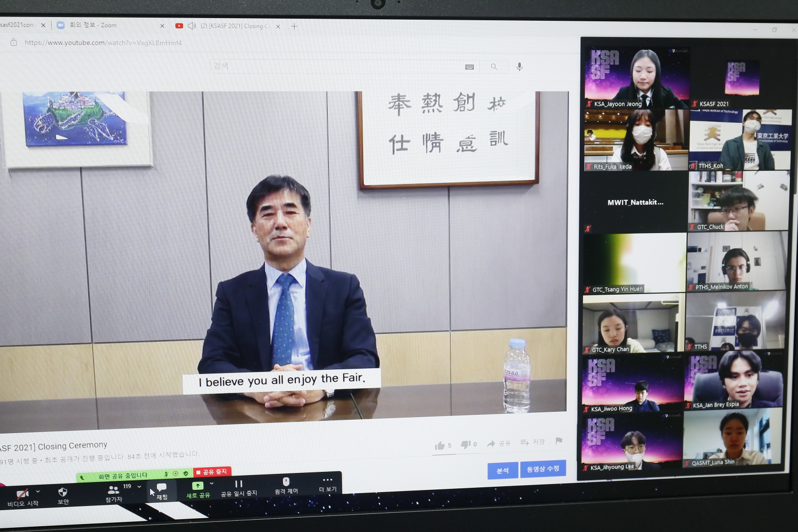798x532 pixels.
Task: Open on-screen keyboard icon in search box
Action: [469, 66]
